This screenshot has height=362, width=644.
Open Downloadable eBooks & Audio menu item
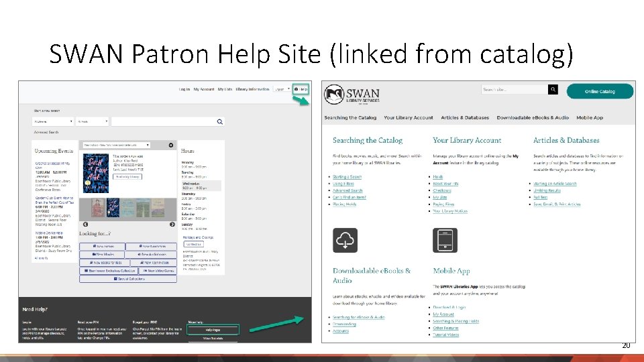532,117
